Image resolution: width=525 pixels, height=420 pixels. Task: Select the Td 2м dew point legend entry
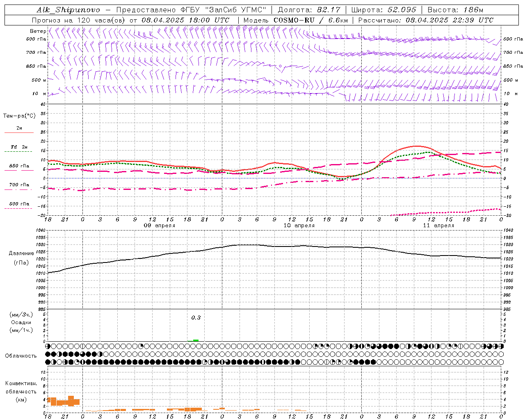19,147
